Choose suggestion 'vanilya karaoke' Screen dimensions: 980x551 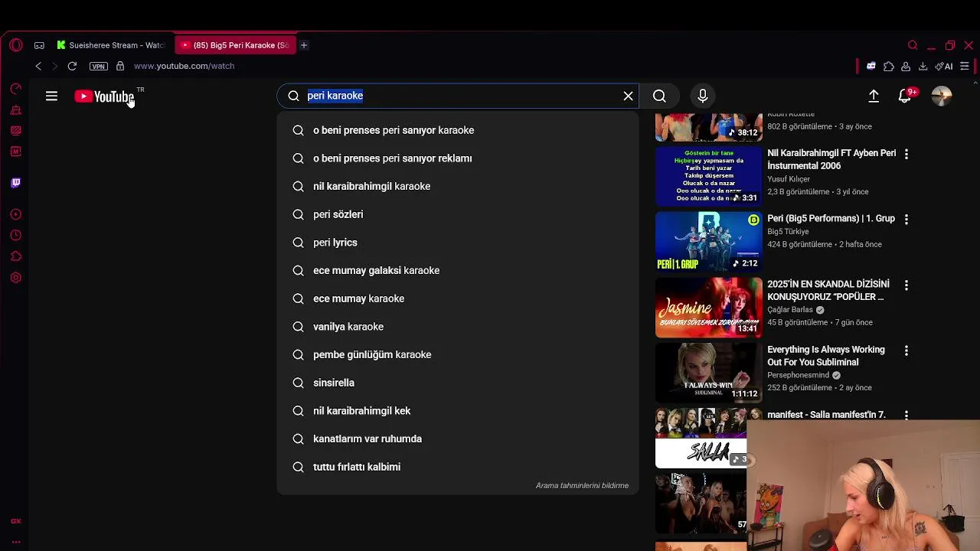(x=458, y=327)
